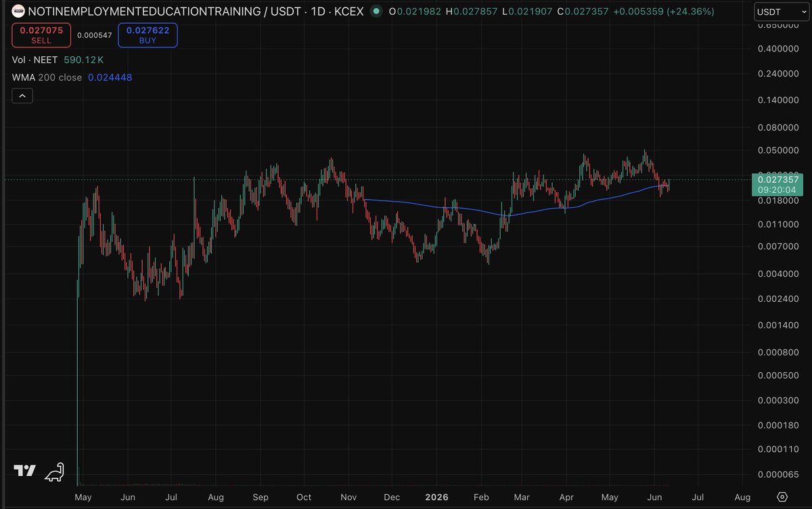Click the green market status dot
Viewport: 812px width, 509px height.
(x=376, y=12)
